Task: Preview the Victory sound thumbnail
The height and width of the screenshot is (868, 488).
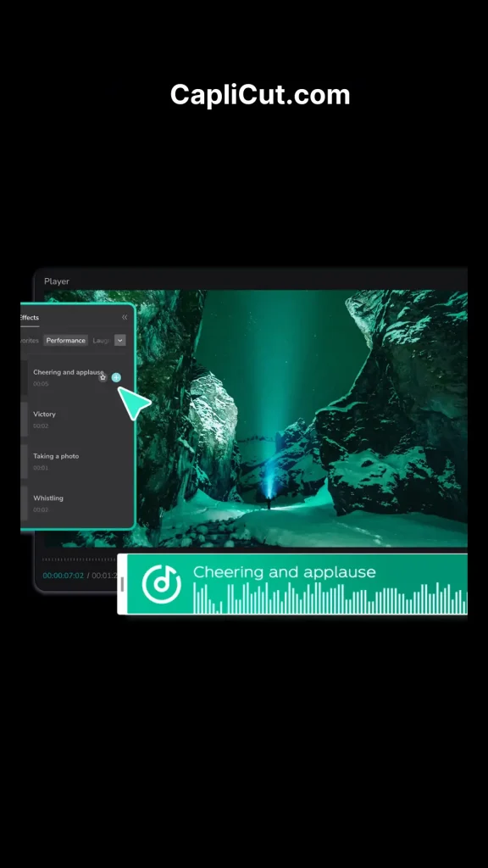Action: tap(24, 420)
